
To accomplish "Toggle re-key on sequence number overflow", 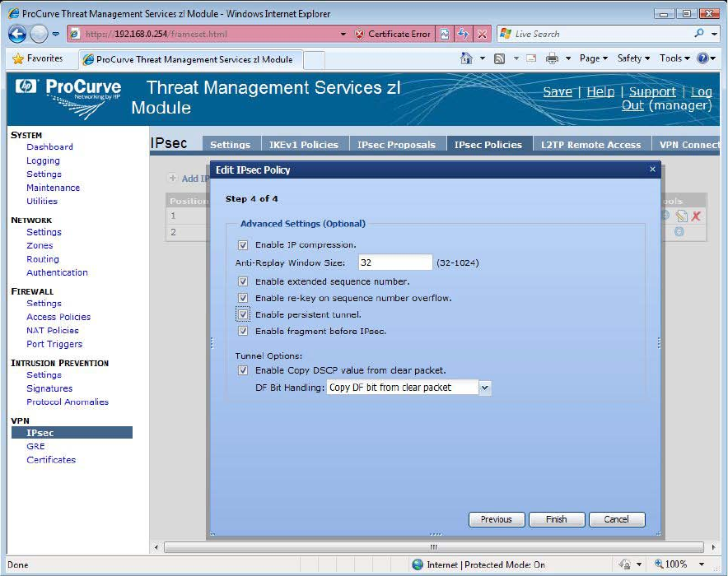I will pyautogui.click(x=243, y=298).
